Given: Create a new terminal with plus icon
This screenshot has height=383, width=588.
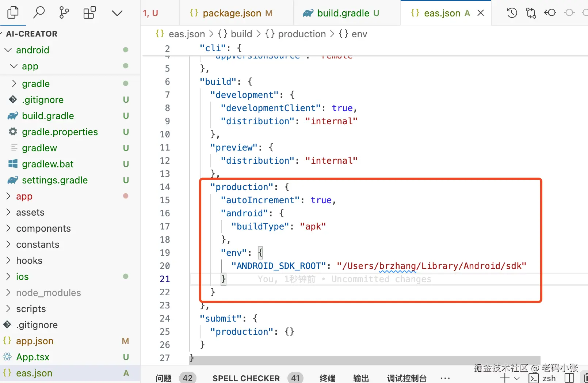Looking at the screenshot, I should [x=505, y=378].
